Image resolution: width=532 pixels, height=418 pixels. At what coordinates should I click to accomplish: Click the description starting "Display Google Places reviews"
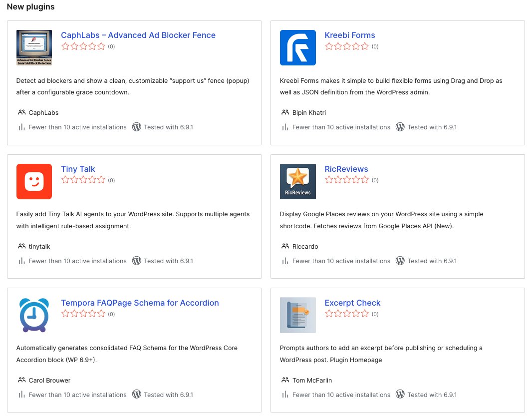381,220
